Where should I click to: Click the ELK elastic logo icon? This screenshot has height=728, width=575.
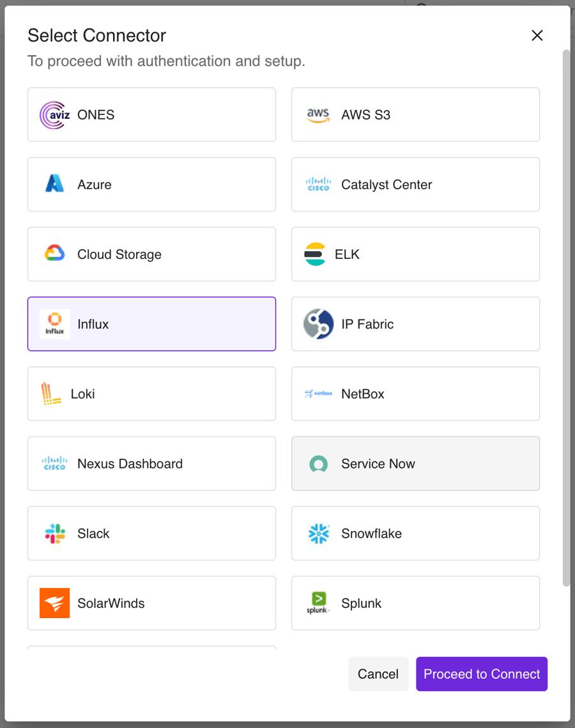coord(315,254)
